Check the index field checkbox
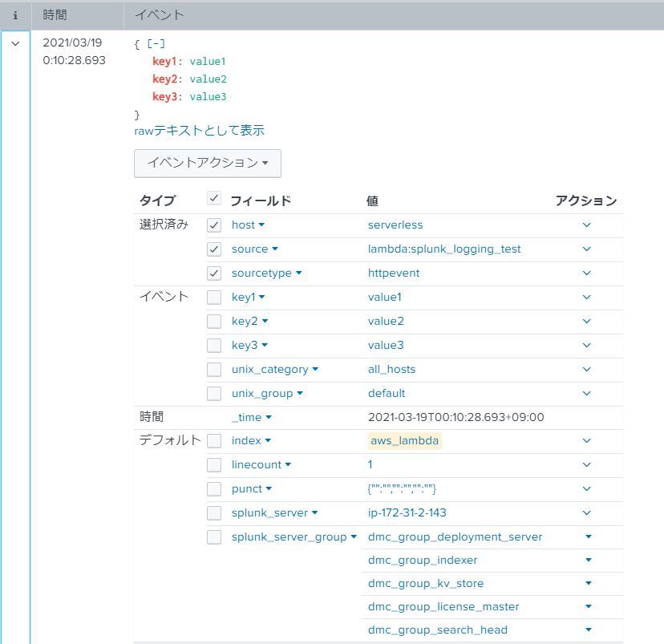This screenshot has width=664, height=644. point(214,441)
